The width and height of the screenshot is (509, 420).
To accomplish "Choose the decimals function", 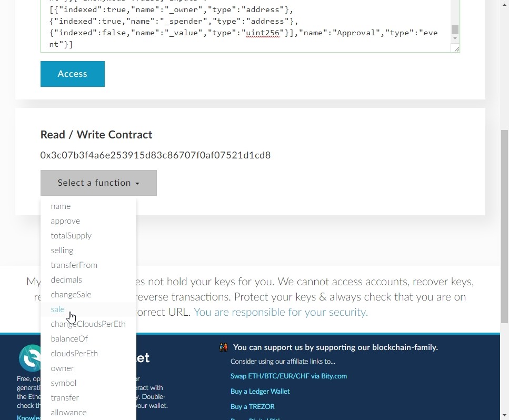I will point(66,280).
